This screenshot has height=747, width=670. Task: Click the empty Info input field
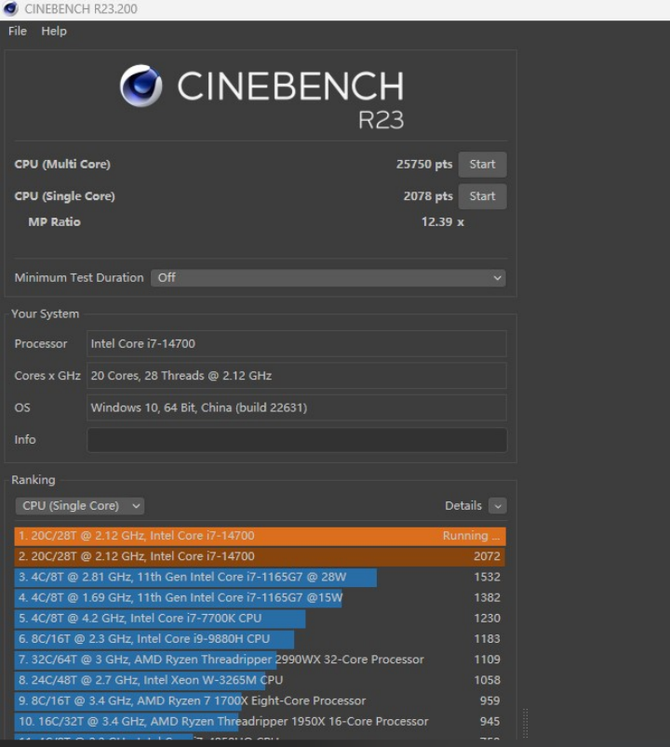(x=296, y=439)
